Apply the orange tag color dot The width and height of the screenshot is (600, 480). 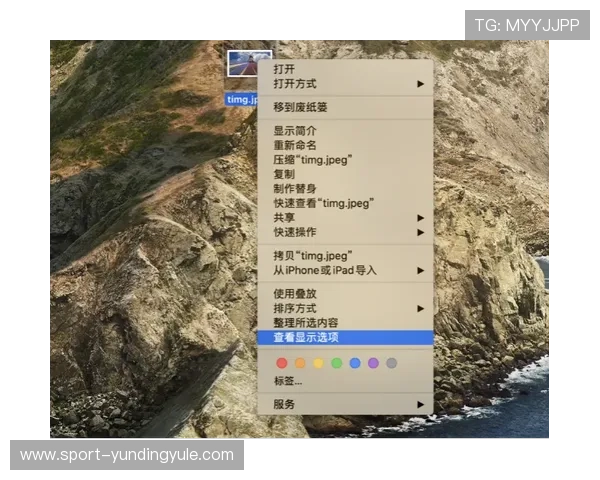[300, 363]
